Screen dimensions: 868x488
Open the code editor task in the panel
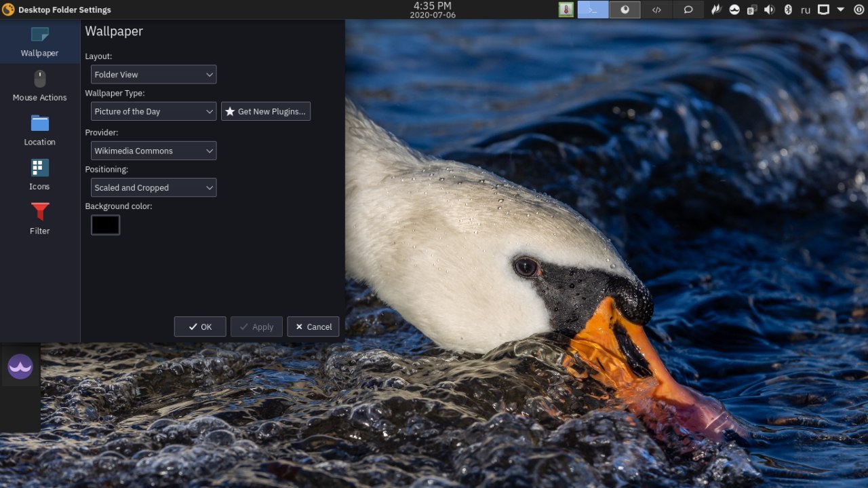click(x=656, y=10)
